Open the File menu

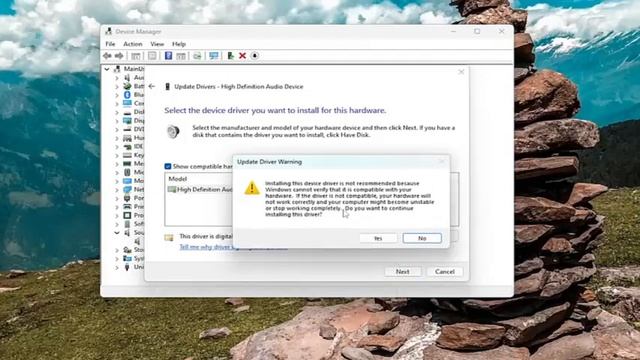click(x=110, y=44)
